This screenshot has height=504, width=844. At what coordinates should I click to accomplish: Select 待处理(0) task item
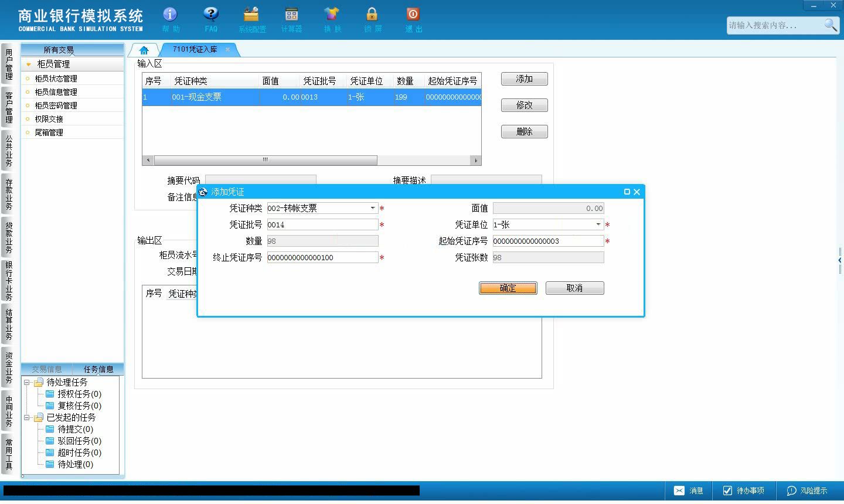[x=69, y=464]
